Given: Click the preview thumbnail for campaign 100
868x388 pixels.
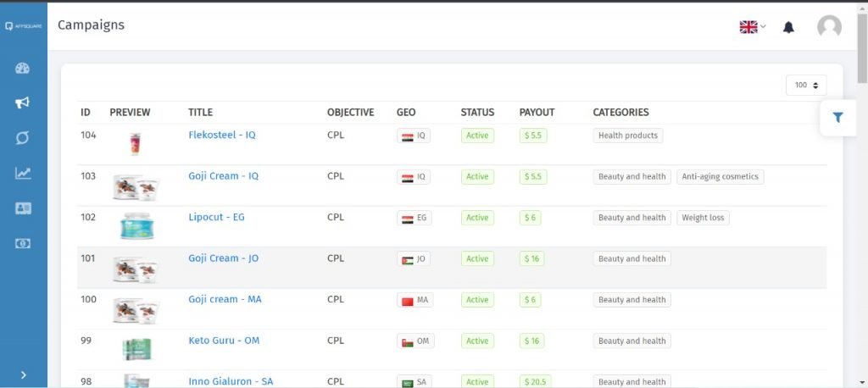Looking at the screenshot, I should (x=136, y=310).
